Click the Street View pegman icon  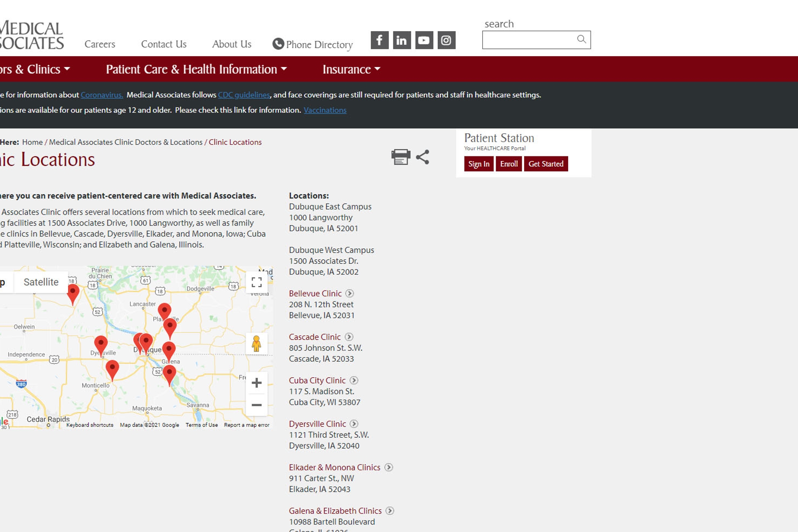(x=256, y=344)
